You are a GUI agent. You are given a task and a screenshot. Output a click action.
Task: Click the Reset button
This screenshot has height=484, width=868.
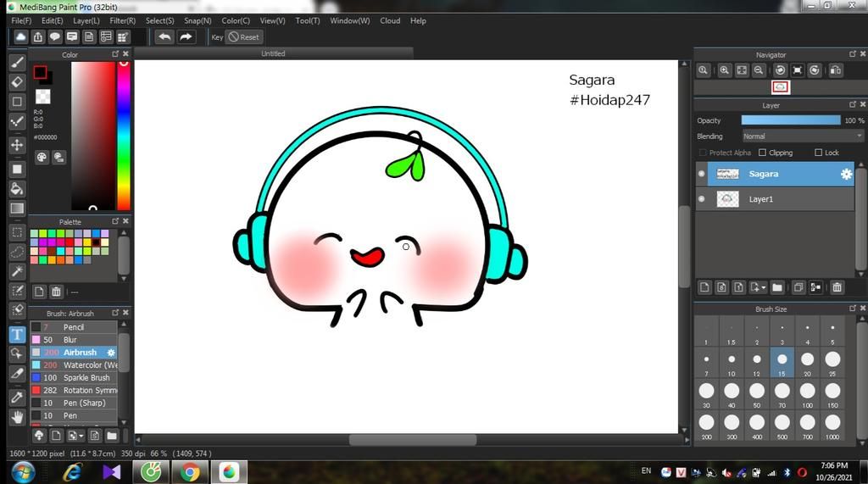[244, 37]
